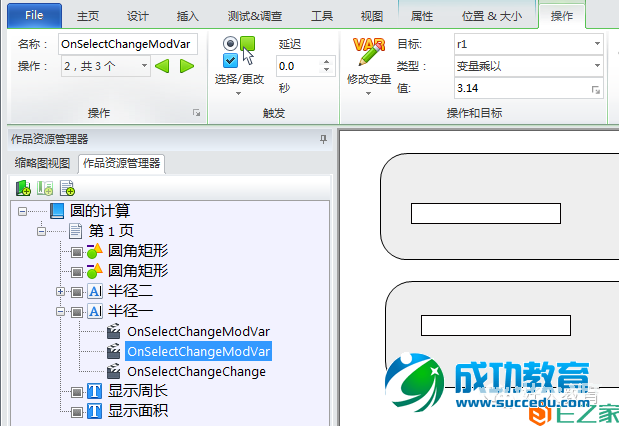Open the 测试&调查 ribbon tab

pyautogui.click(x=255, y=16)
